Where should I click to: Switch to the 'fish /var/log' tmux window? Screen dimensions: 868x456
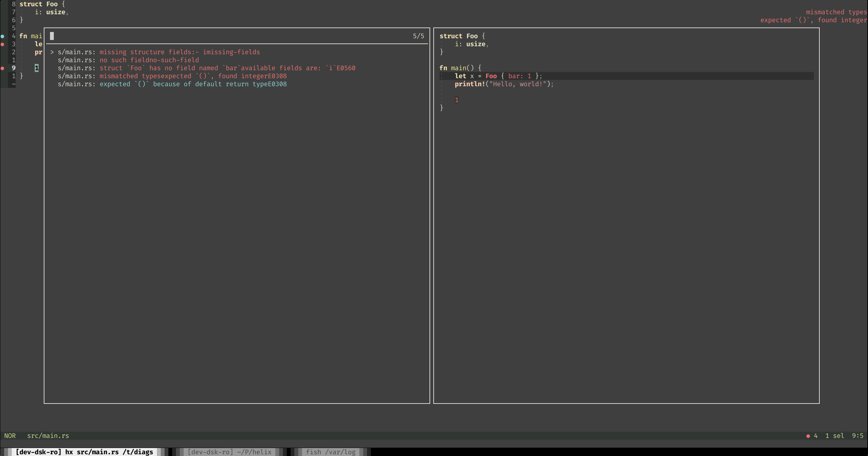(x=330, y=452)
